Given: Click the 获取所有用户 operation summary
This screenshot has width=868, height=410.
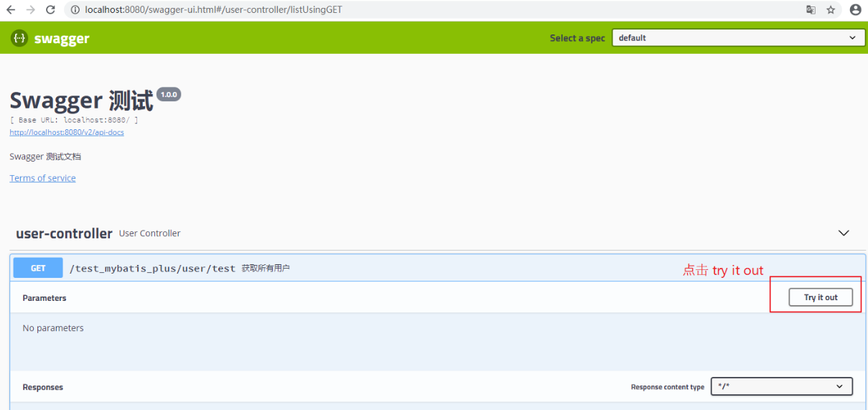Looking at the screenshot, I should pyautogui.click(x=266, y=269).
